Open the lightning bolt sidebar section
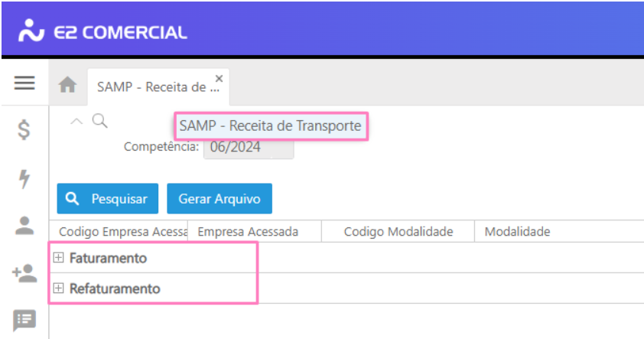Image resolution: width=644 pixels, height=339 pixels. pyautogui.click(x=24, y=179)
